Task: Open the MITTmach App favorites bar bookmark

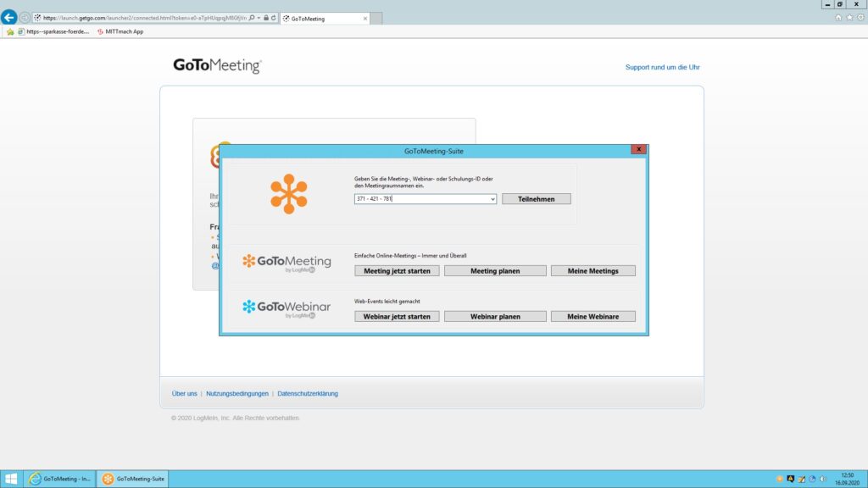Action: coord(120,32)
